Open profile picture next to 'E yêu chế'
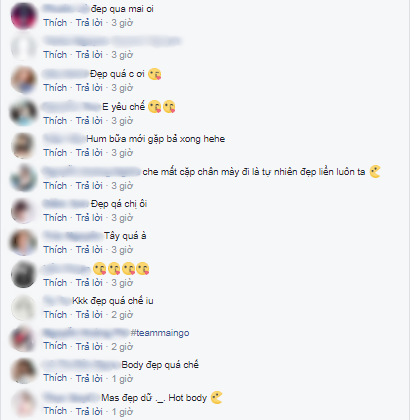Image resolution: width=410 pixels, height=420 pixels. click(x=23, y=113)
